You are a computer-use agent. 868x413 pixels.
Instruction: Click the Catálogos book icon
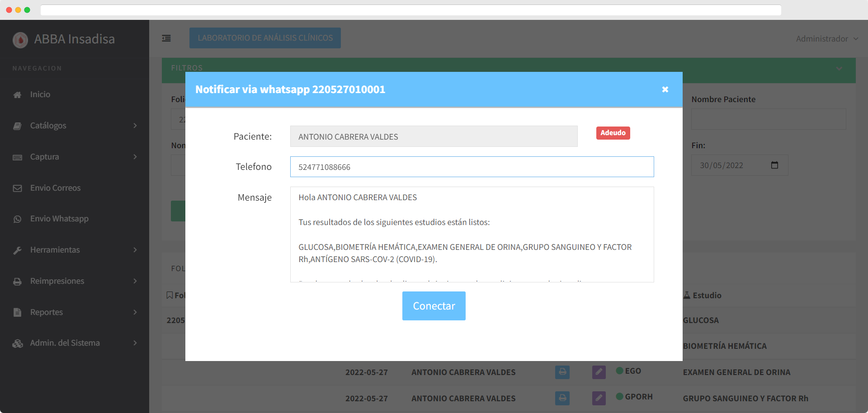(18, 126)
